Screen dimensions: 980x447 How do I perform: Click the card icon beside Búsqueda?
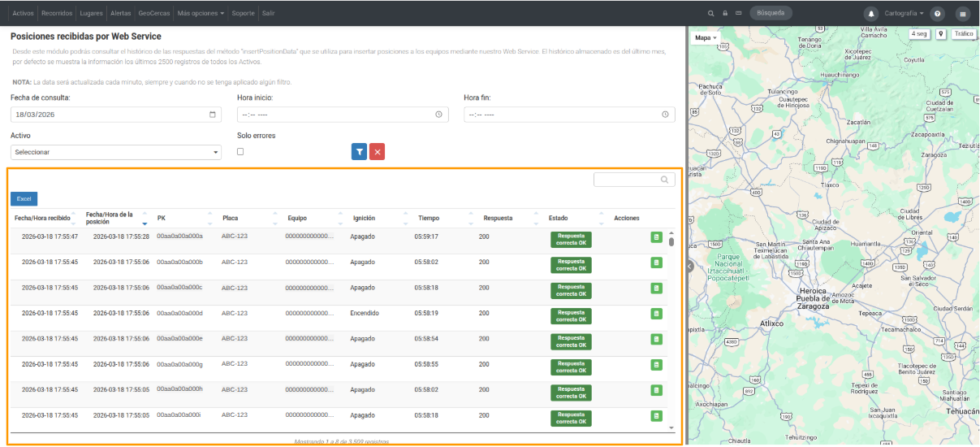[738, 13]
